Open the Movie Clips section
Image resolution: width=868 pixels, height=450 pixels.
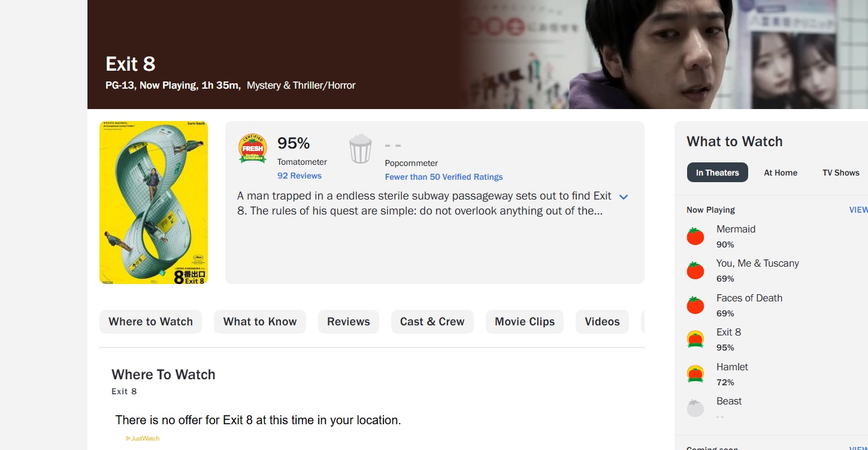pyautogui.click(x=524, y=322)
